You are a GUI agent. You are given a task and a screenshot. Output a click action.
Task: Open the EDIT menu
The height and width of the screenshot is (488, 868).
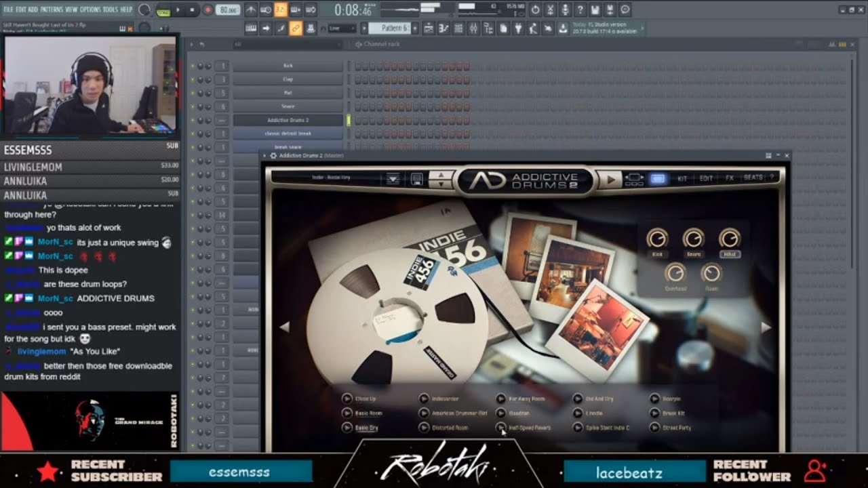(x=20, y=10)
